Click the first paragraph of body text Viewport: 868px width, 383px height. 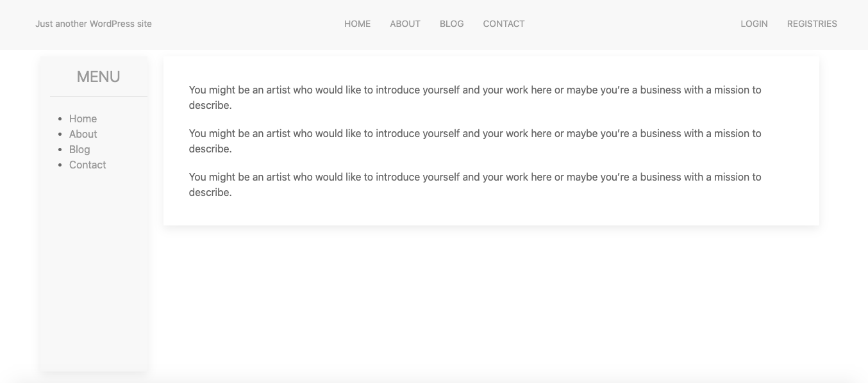(475, 97)
